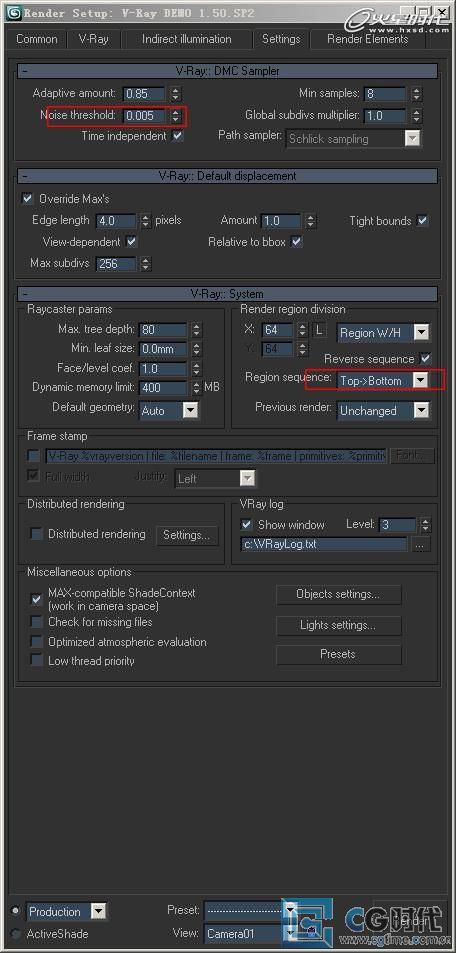Image resolution: width=456 pixels, height=953 pixels.
Task: Open the Production mode dropdown
Action: (66, 912)
